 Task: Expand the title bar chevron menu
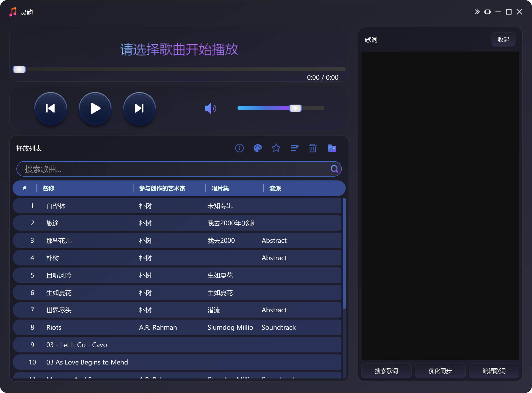(x=477, y=12)
